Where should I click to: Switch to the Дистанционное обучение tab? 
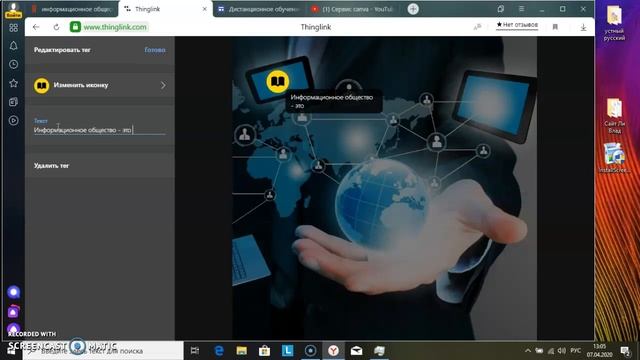pyautogui.click(x=260, y=9)
